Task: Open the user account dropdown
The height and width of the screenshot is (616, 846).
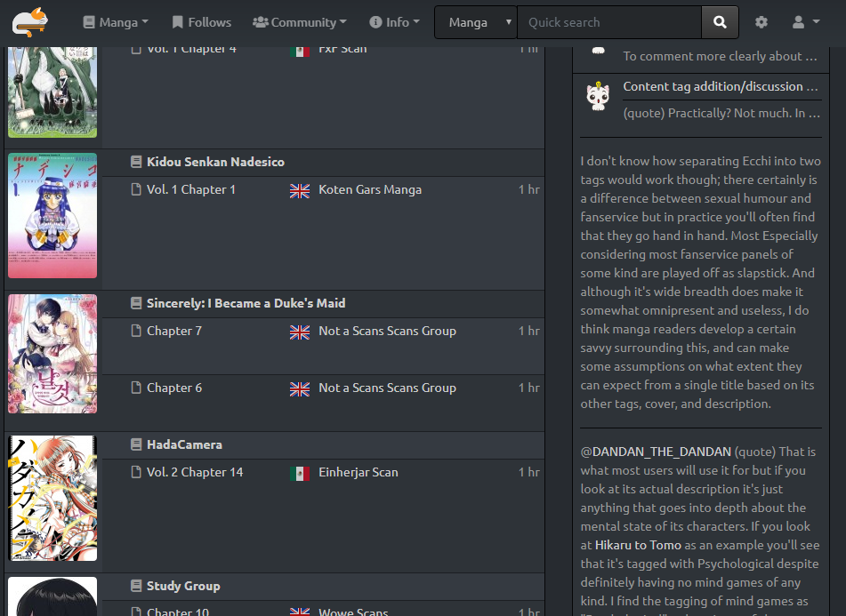Action: click(x=806, y=22)
